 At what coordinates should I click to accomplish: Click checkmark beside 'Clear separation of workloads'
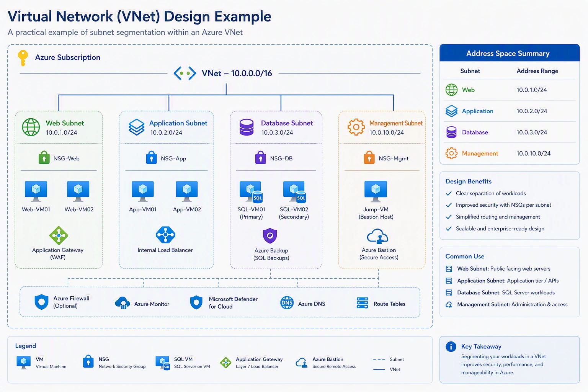click(x=449, y=194)
